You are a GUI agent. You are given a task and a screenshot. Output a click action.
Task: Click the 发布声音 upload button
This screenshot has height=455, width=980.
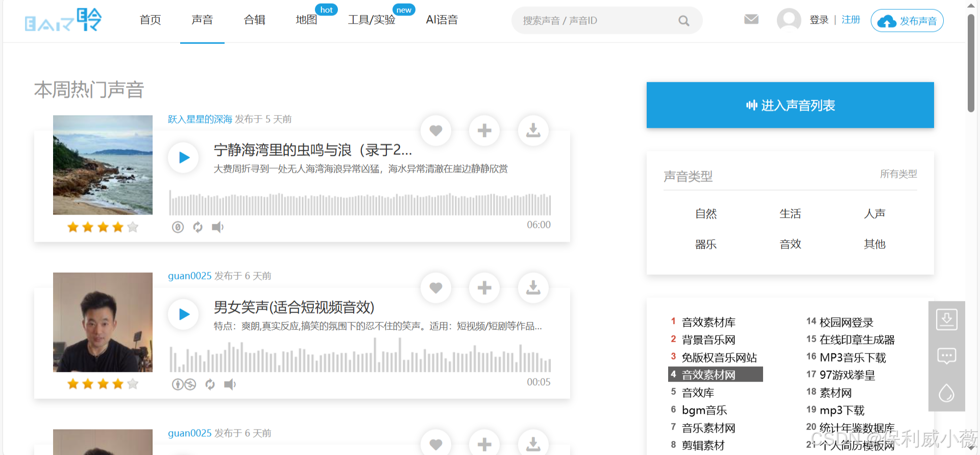coord(907,21)
